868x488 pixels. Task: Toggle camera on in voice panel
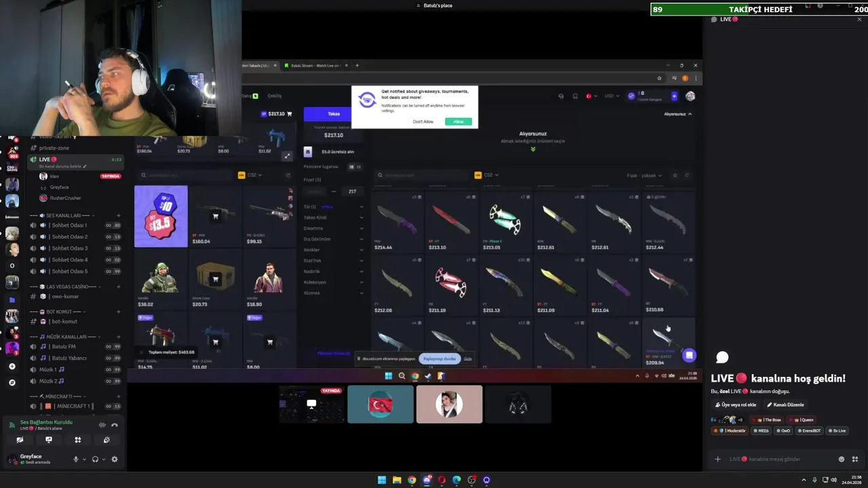point(20,440)
